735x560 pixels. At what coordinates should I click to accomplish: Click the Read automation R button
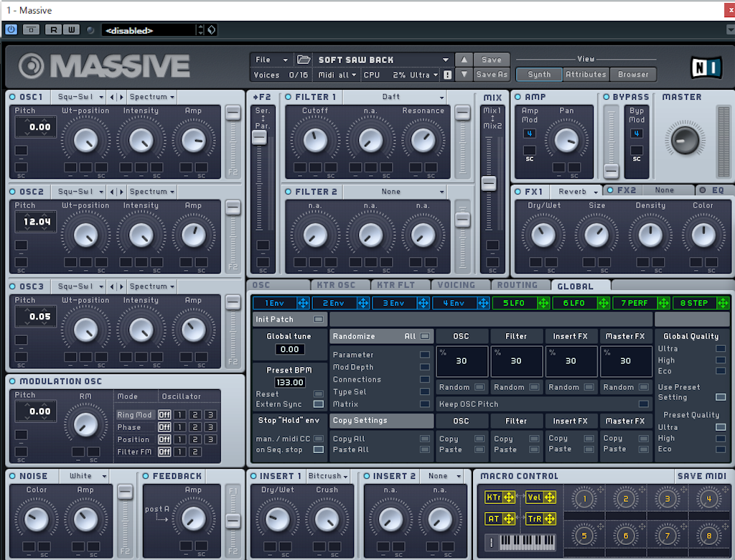pos(53,29)
